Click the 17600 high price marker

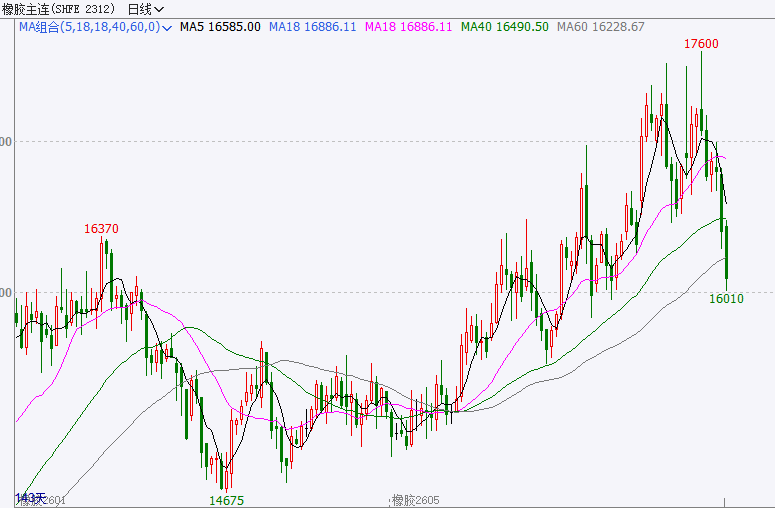pos(701,44)
